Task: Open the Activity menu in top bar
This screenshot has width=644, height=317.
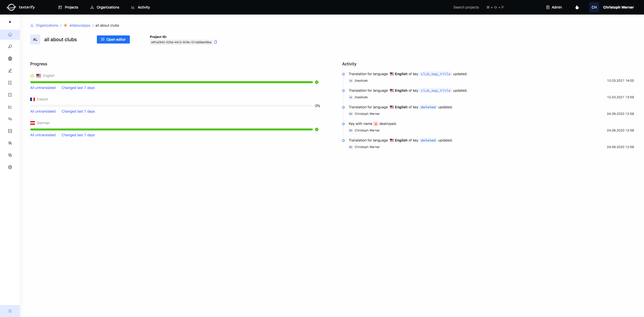Action: 141,7
